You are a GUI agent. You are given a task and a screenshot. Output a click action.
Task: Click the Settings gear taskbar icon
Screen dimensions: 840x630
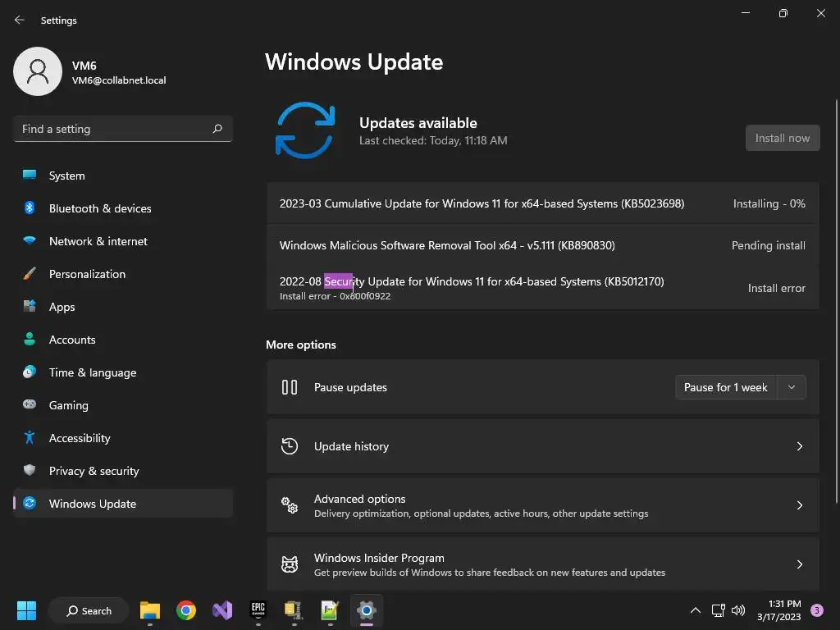pyautogui.click(x=367, y=610)
